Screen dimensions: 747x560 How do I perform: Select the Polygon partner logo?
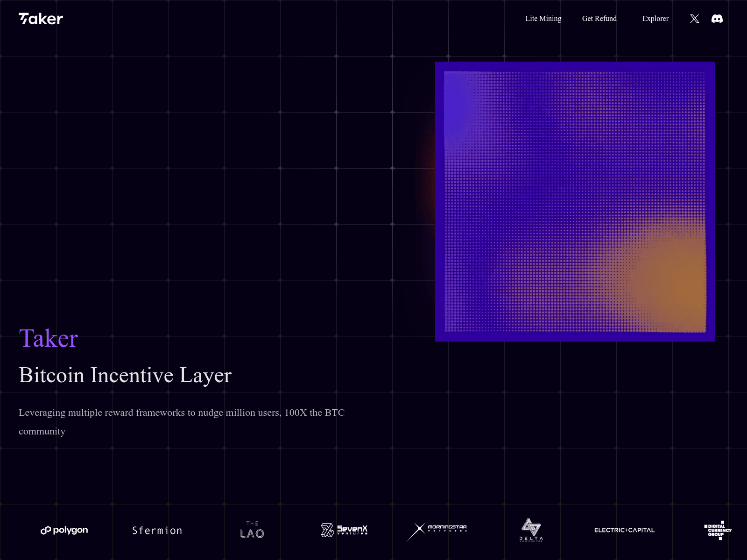[64, 530]
